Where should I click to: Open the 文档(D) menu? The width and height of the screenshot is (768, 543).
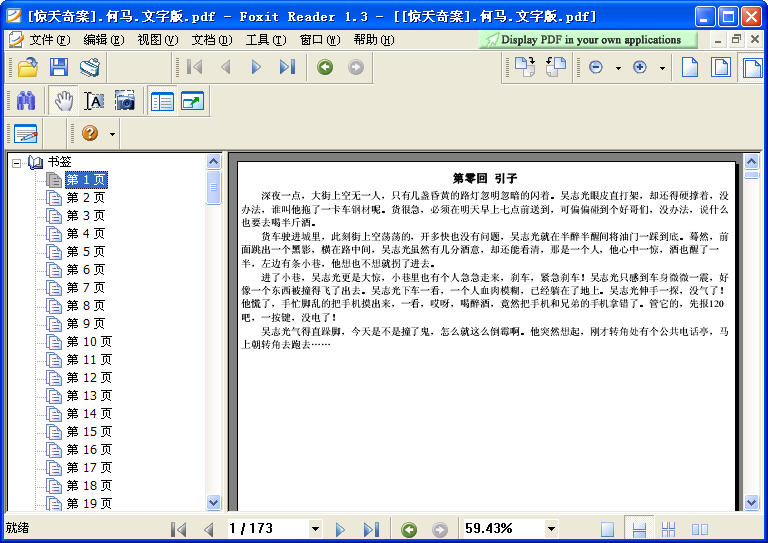tap(212, 40)
